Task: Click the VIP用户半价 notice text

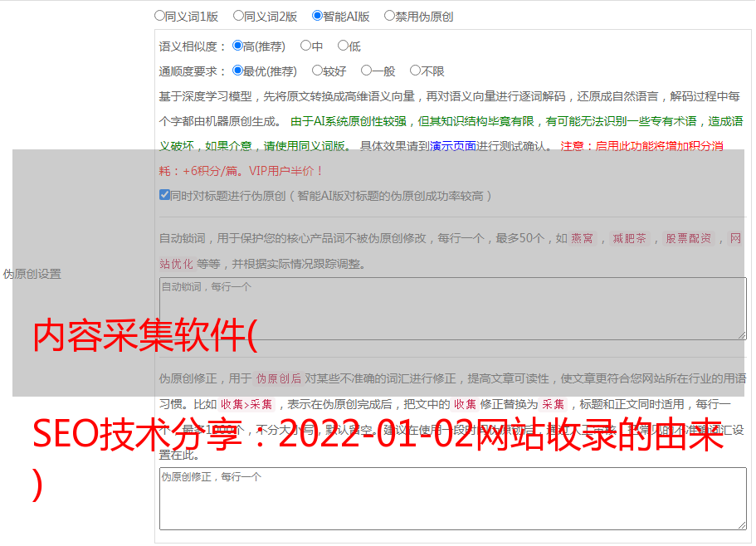Action: [285, 171]
